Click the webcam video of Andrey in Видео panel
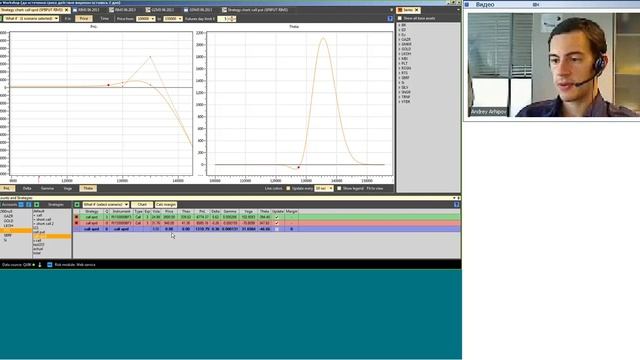640x360 pixels. [x=554, y=65]
